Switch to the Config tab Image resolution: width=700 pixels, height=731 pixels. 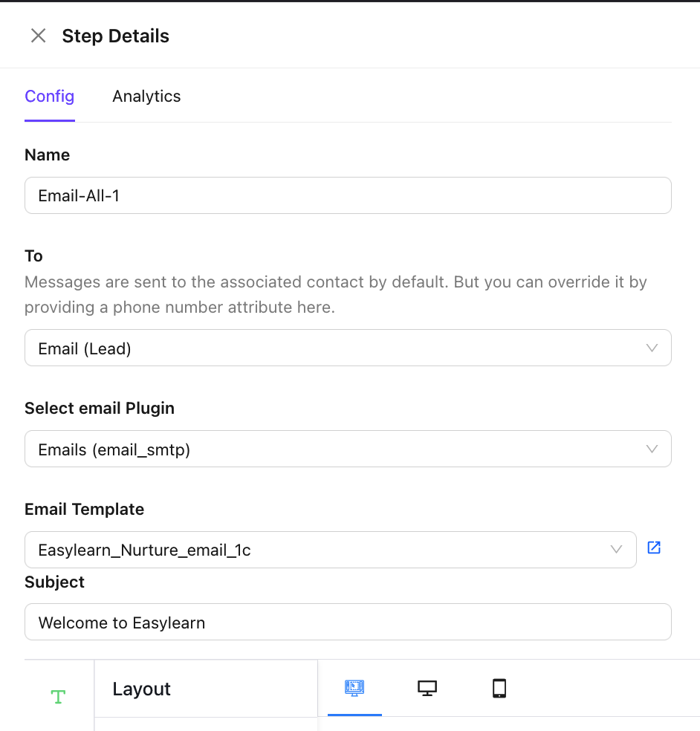[x=50, y=97]
